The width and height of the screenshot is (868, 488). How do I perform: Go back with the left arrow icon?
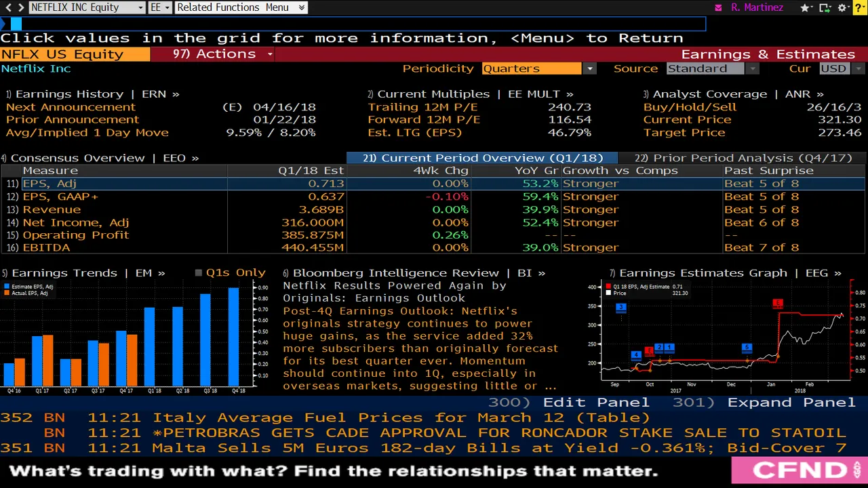tap(8, 7)
